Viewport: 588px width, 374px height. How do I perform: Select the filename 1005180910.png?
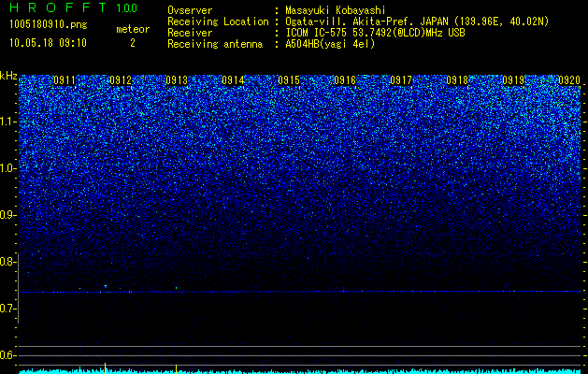(49, 25)
